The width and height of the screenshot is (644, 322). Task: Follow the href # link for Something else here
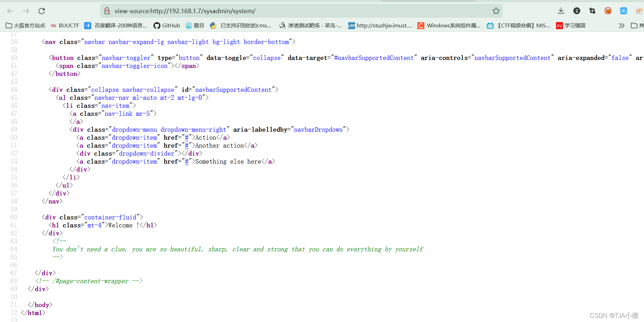(187, 162)
